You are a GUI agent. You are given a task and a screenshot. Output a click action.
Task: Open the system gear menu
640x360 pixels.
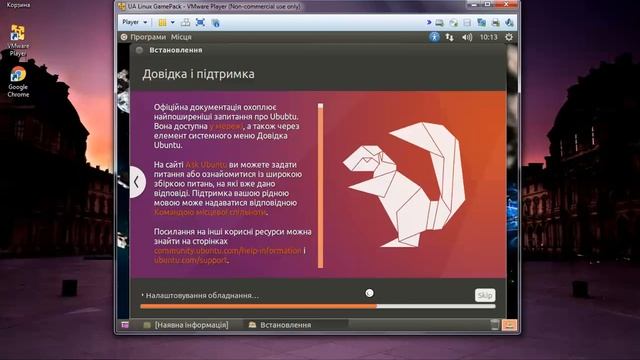click(x=509, y=37)
